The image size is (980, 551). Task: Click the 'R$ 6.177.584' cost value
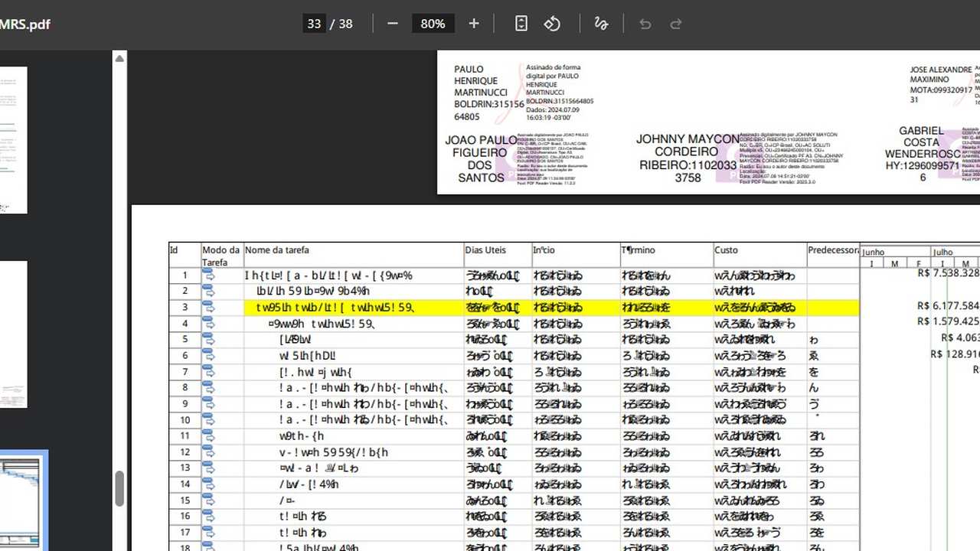coord(949,305)
